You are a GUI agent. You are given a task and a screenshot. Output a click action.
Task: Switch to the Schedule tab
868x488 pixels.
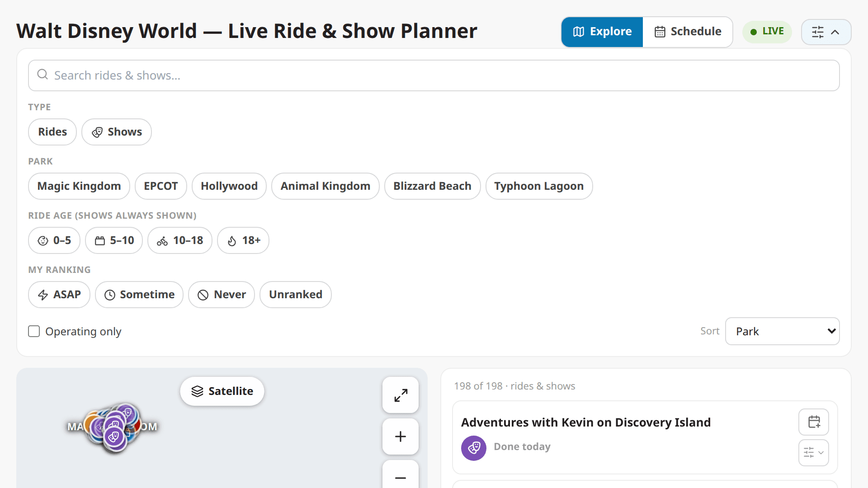(x=688, y=32)
